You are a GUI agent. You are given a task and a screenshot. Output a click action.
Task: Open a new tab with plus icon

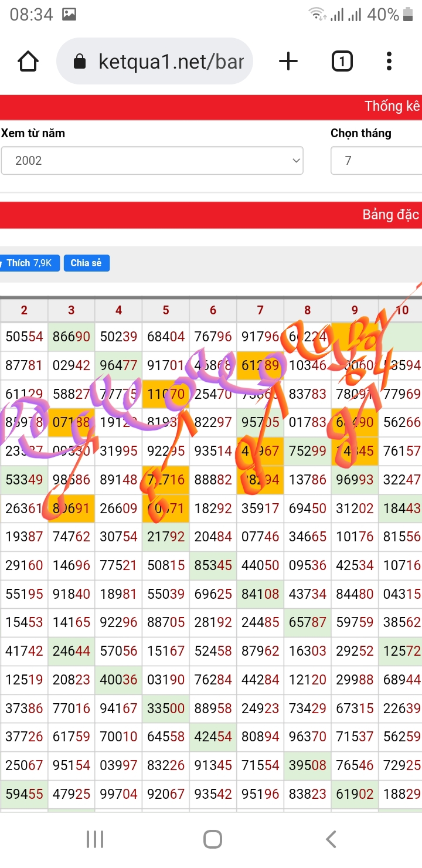[x=288, y=61]
